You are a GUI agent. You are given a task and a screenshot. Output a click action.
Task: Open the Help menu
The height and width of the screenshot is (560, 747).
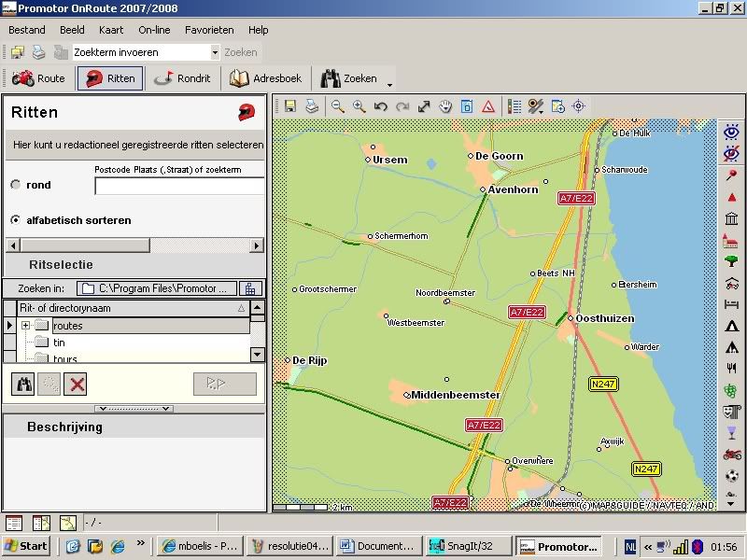pyautogui.click(x=259, y=30)
